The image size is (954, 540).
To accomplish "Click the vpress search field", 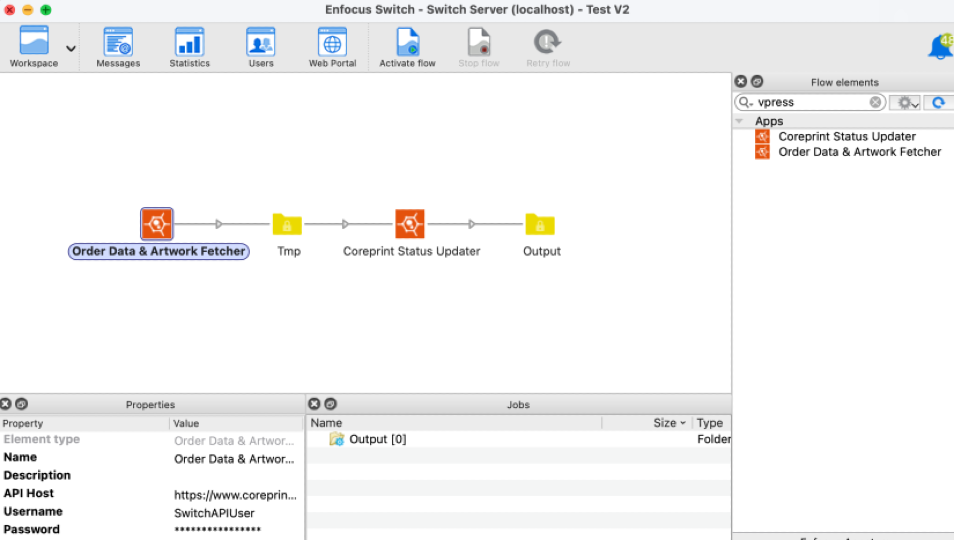I will coord(810,102).
